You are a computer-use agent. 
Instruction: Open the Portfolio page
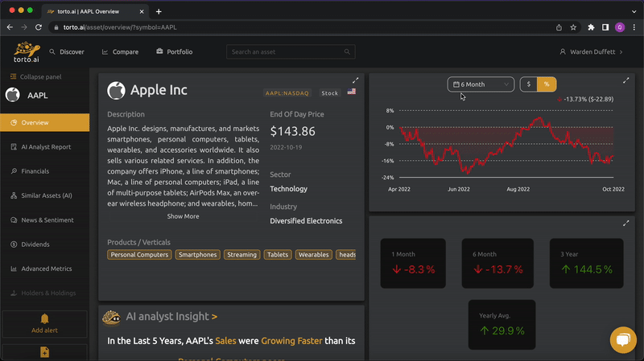click(x=174, y=51)
